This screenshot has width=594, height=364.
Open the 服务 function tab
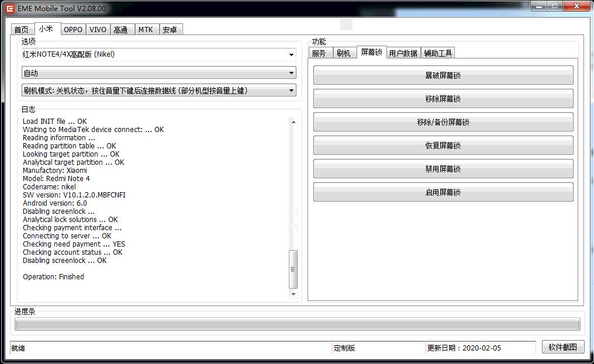[320, 53]
